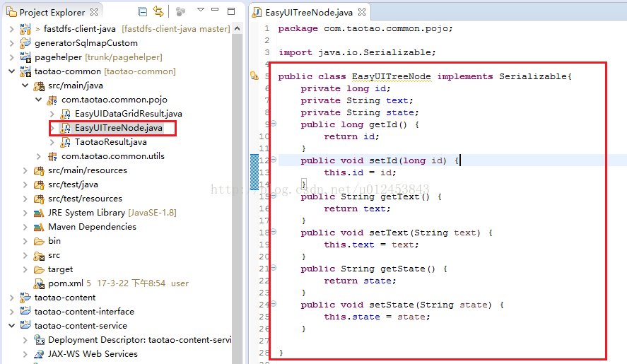Click the src/test/resources folder icon
The image size is (627, 364).
(39, 199)
